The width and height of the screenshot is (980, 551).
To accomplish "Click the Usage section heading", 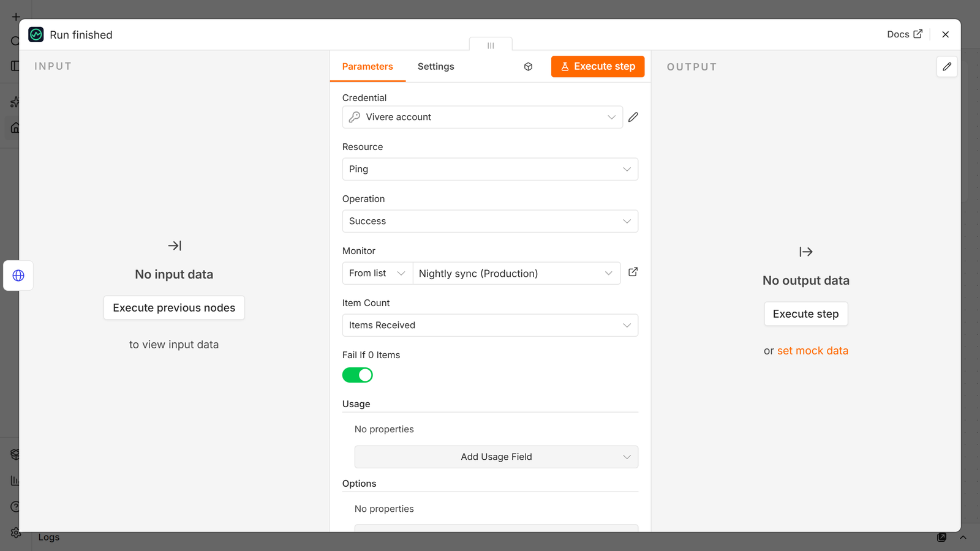I will 356,404.
